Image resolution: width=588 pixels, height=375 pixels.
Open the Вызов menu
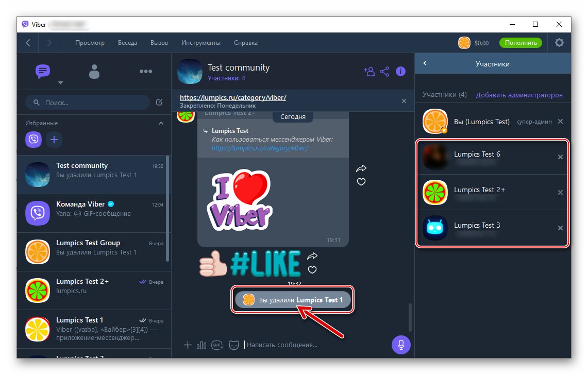(x=159, y=43)
